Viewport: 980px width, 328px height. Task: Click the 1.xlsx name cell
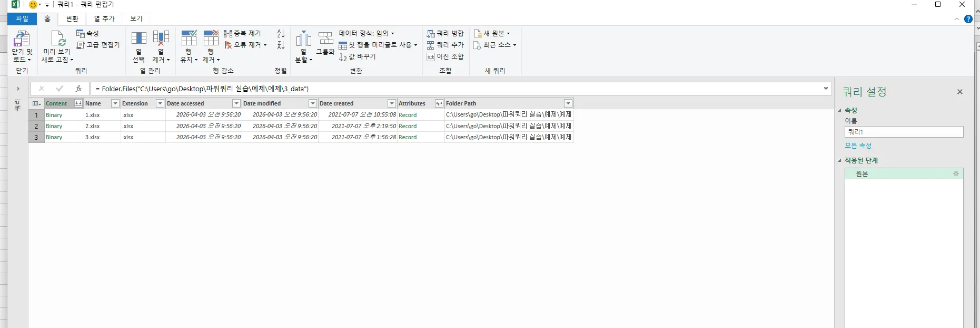[102, 115]
